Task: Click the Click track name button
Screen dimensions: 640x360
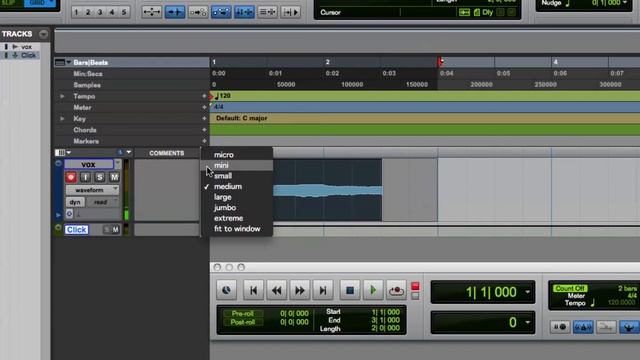Action: point(76,230)
